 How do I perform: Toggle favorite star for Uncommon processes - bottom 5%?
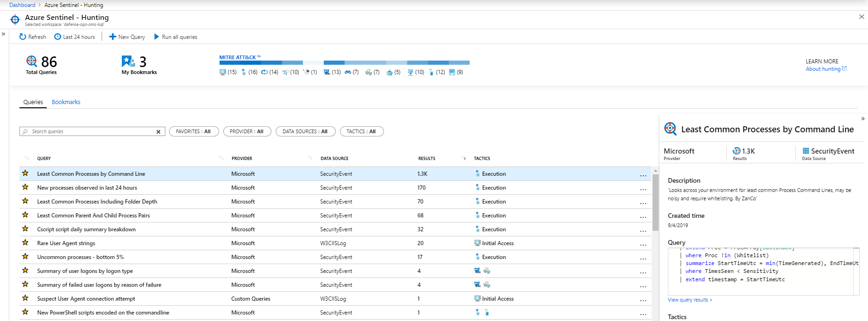[x=25, y=257]
